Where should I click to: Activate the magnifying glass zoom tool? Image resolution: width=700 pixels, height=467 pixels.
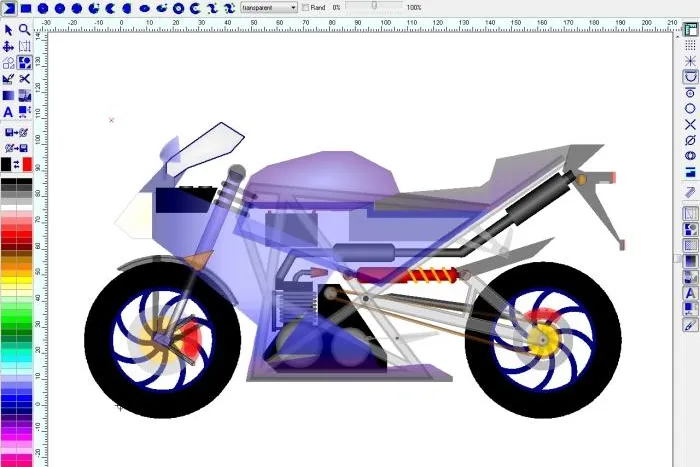(25, 30)
